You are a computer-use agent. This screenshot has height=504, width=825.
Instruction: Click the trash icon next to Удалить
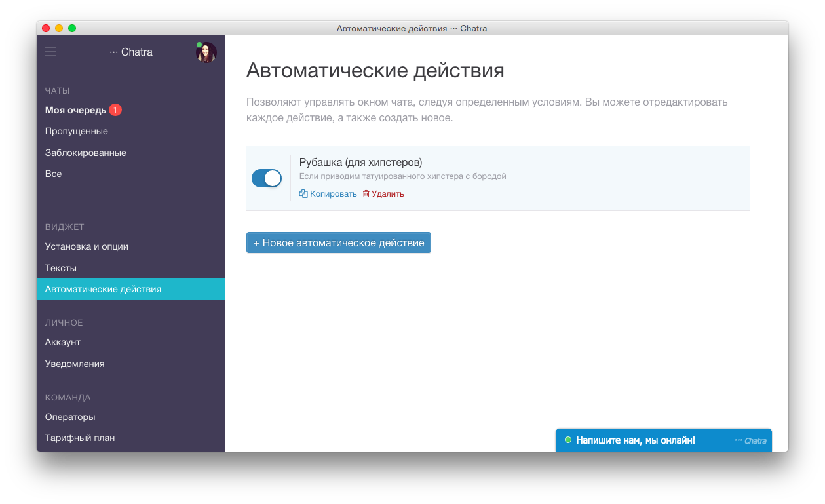[x=366, y=194]
